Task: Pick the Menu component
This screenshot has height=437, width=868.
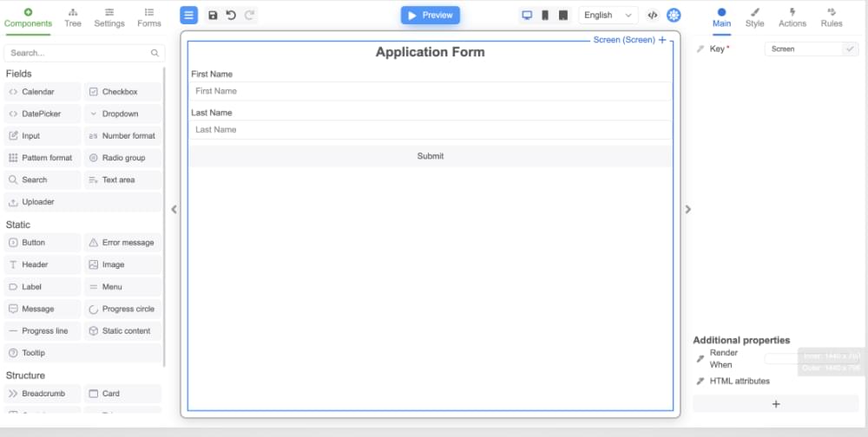Action: pos(123,286)
